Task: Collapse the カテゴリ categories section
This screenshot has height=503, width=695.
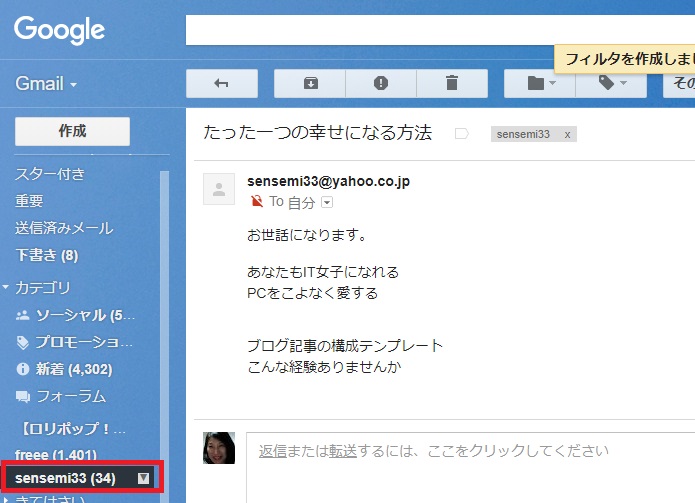Action: click(5, 287)
